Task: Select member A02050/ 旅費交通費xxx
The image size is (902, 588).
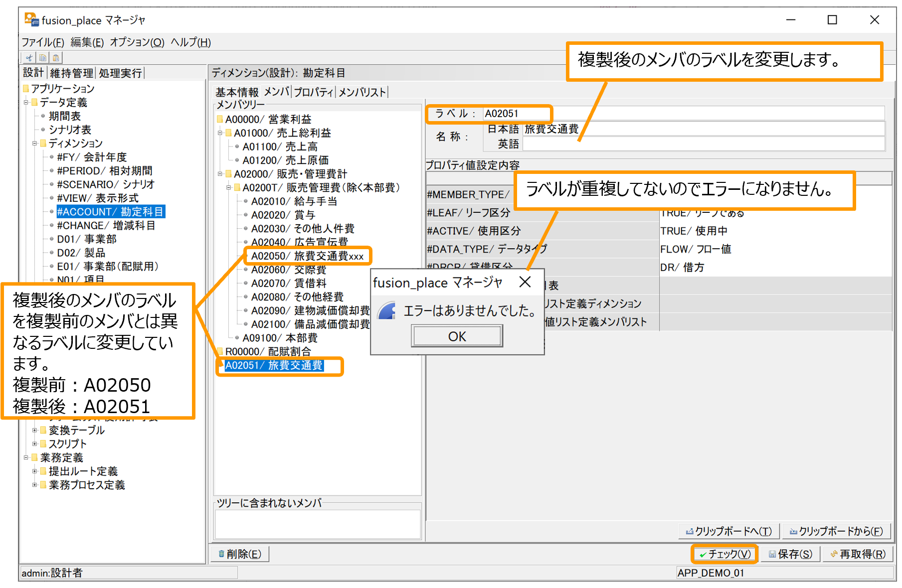Action: pos(307,256)
